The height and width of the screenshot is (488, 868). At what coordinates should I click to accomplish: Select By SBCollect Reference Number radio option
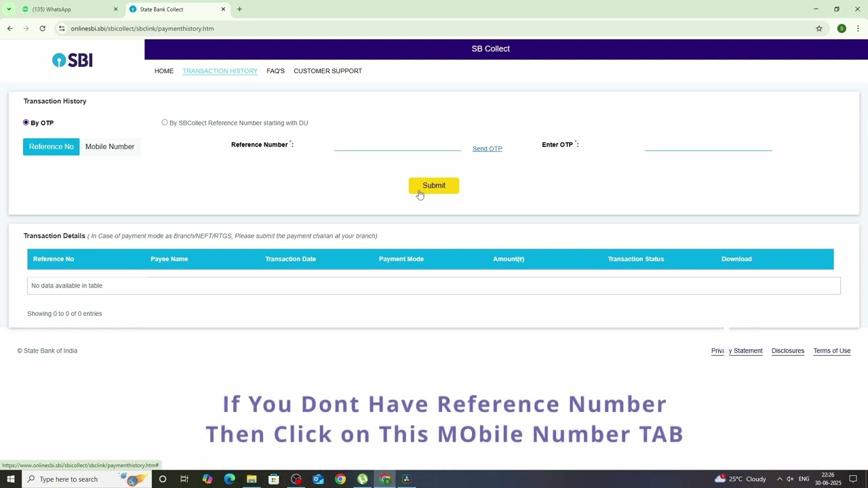(x=165, y=123)
